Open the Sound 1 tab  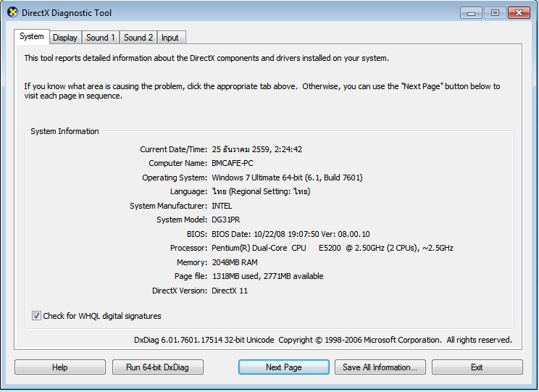tap(101, 38)
